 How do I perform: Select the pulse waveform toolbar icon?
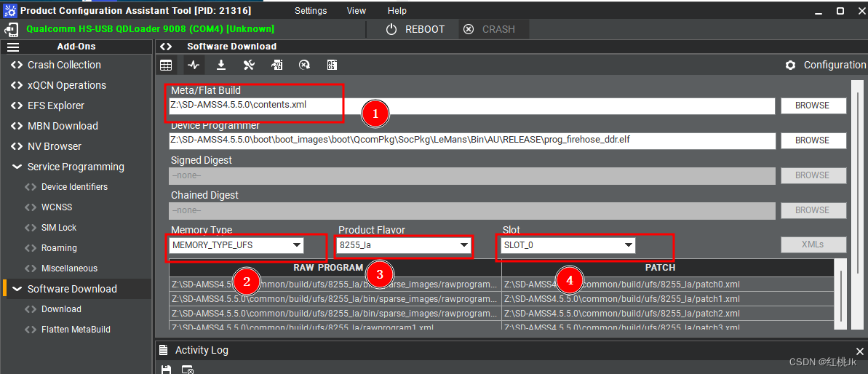pyautogui.click(x=194, y=65)
